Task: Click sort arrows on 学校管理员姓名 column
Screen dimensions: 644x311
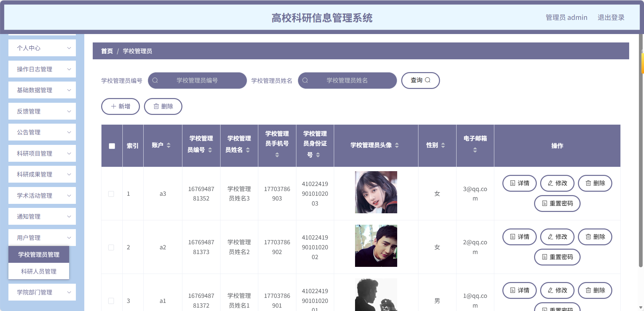Action: pyautogui.click(x=248, y=150)
